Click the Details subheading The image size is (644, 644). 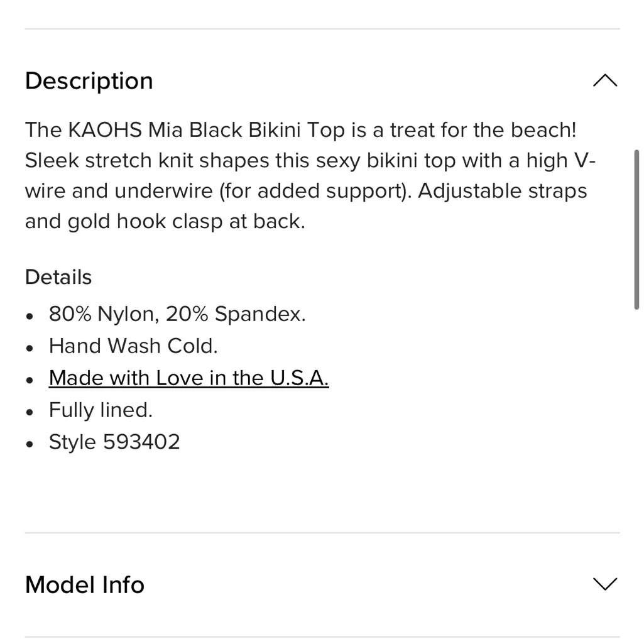(58, 277)
